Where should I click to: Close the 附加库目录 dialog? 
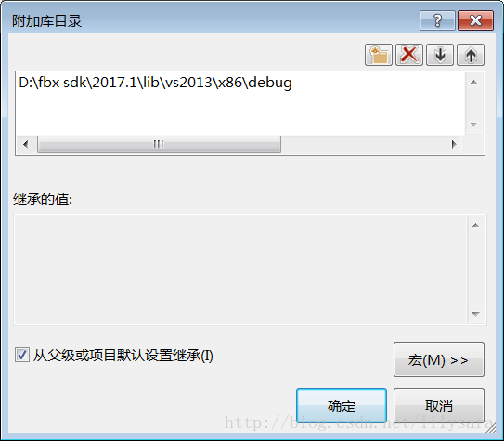pyautogui.click(x=476, y=20)
